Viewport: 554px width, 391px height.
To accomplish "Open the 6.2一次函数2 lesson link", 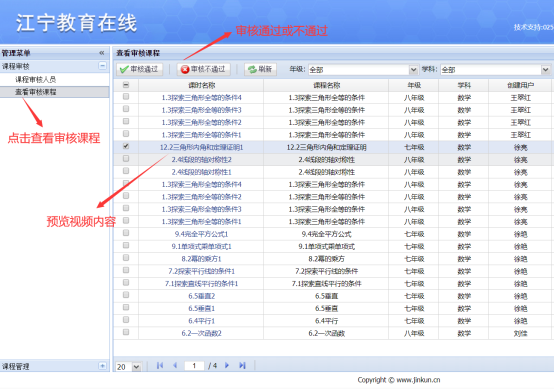I will [x=201, y=333].
